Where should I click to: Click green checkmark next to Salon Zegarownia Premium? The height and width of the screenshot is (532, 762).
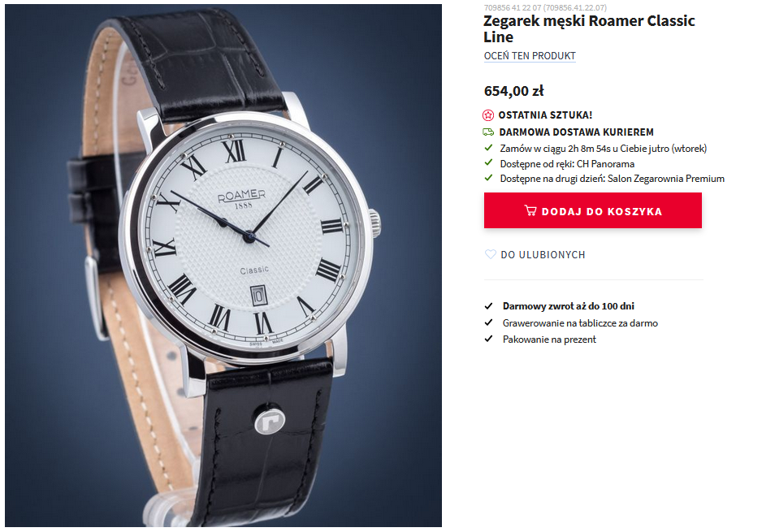488,178
